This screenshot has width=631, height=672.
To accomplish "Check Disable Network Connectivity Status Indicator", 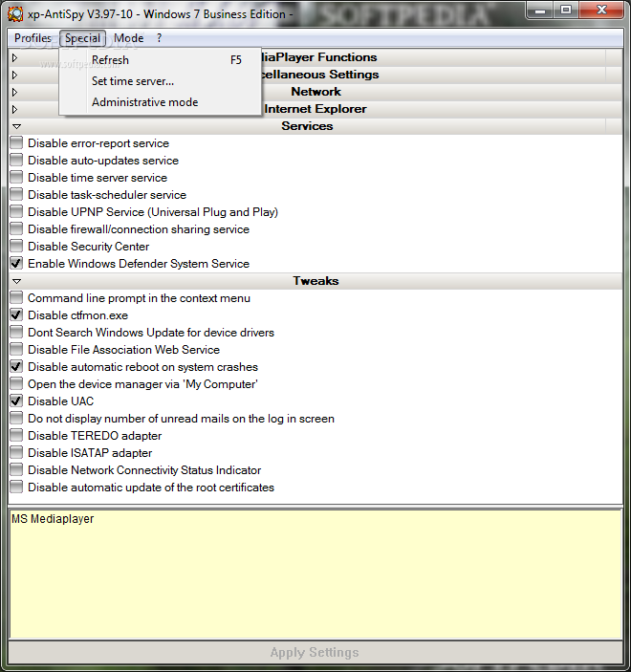I will (16, 469).
